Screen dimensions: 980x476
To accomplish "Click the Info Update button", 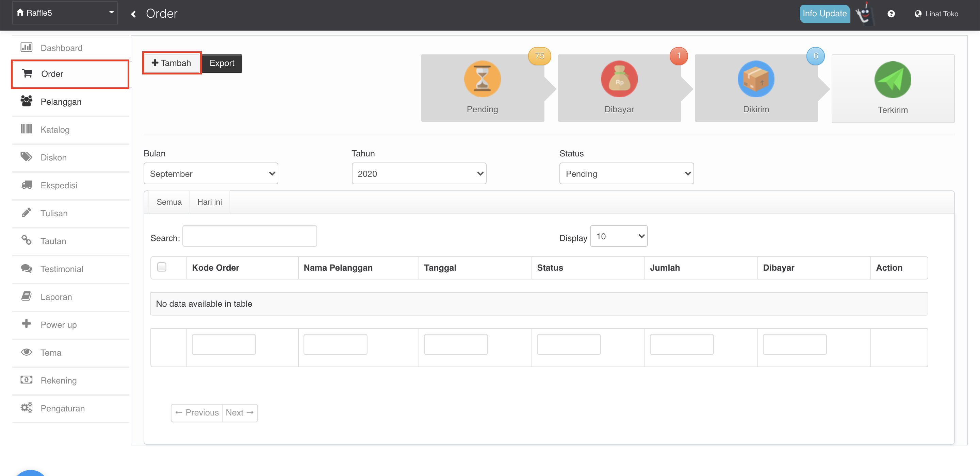I will [824, 14].
